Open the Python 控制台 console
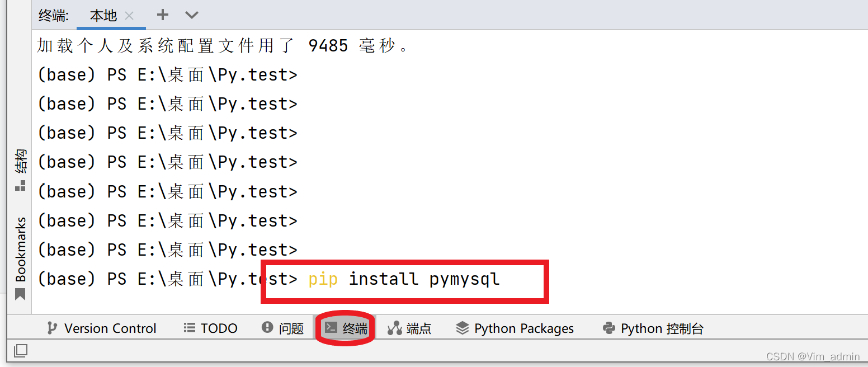Screen dimensions: 868x367 pyautogui.click(x=653, y=328)
